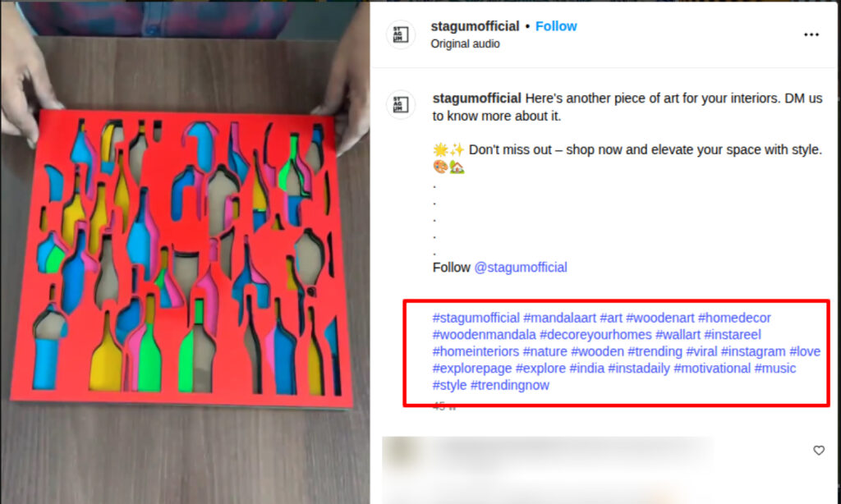Open the #trendingnow hashtag

(x=509, y=385)
